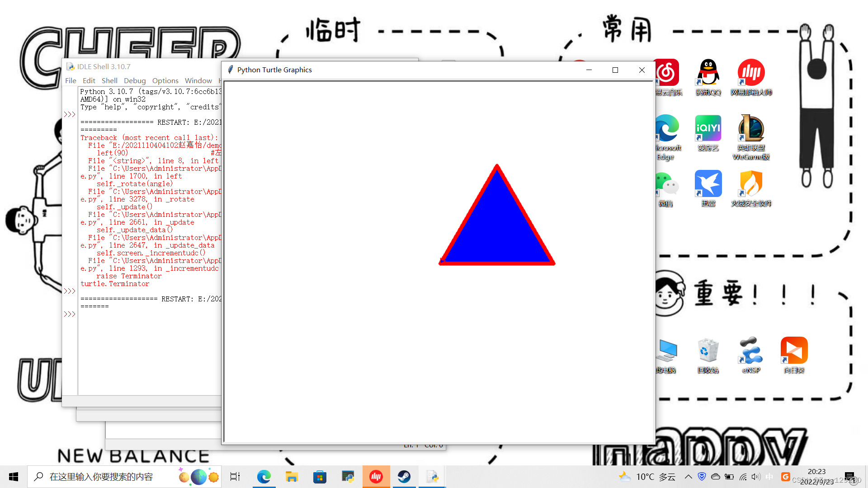868x488 pixels.
Task: Click the taskbar search input box
Action: 113,477
